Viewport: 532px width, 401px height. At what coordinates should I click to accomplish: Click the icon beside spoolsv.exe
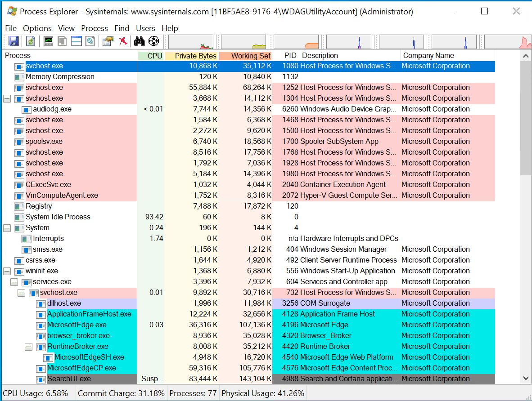click(x=19, y=142)
